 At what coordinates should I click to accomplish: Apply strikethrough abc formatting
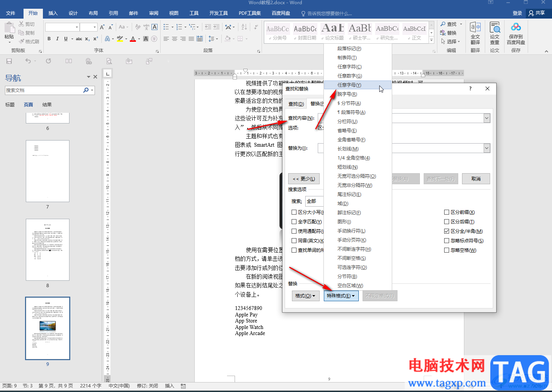(79, 39)
